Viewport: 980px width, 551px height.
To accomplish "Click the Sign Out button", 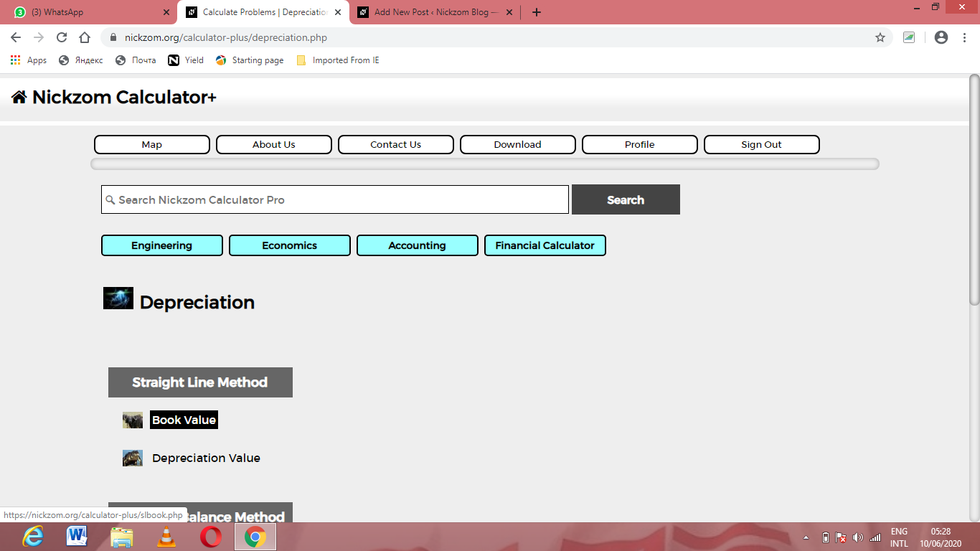I will tap(762, 144).
